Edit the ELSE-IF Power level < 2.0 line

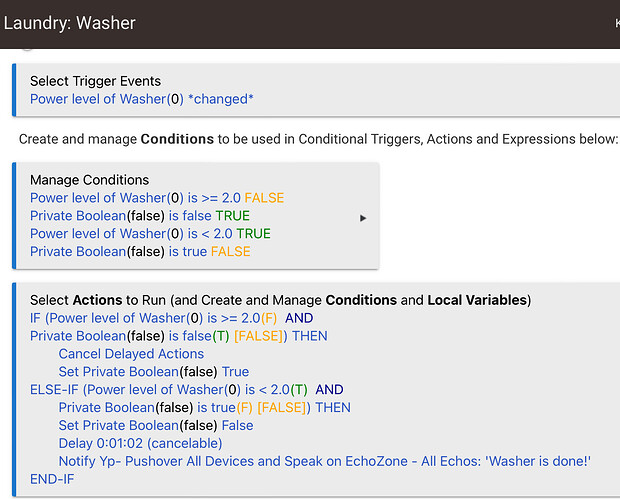(x=187, y=389)
